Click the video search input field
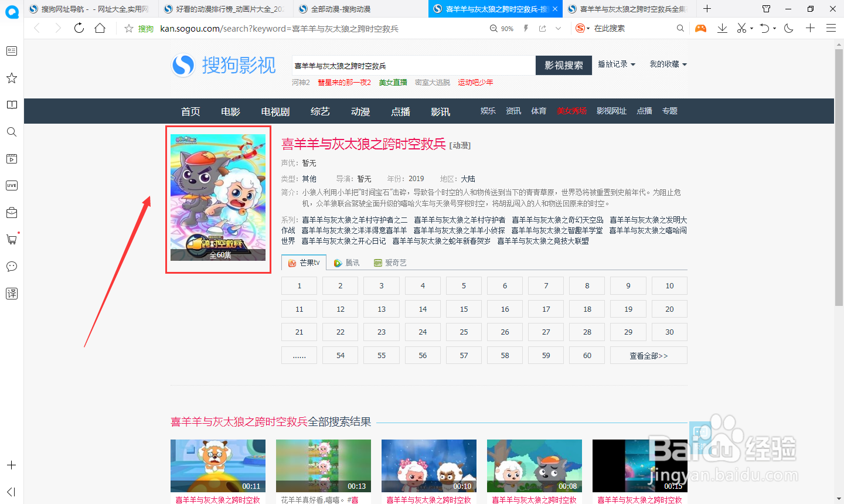Image resolution: width=844 pixels, height=504 pixels. pos(414,66)
